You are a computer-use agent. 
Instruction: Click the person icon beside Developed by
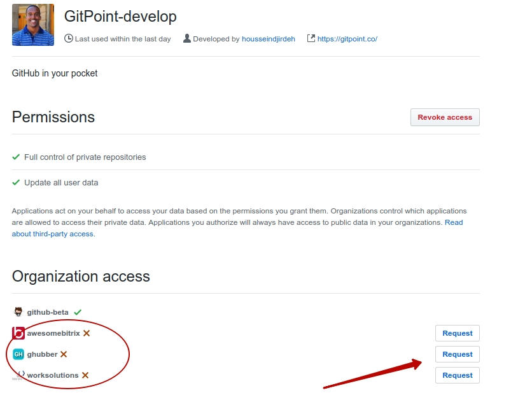(x=186, y=38)
